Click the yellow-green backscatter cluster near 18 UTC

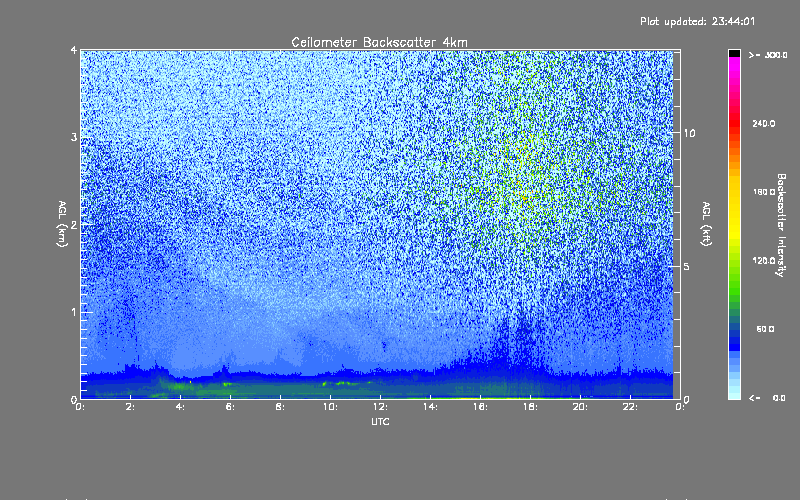pyautogui.click(x=526, y=173)
